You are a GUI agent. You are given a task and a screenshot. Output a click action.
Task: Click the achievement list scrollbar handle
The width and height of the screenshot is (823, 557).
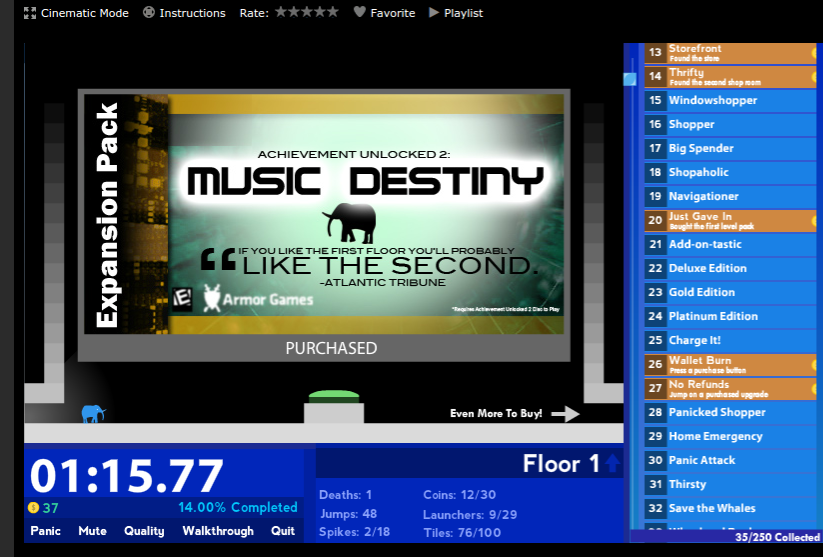tap(630, 79)
